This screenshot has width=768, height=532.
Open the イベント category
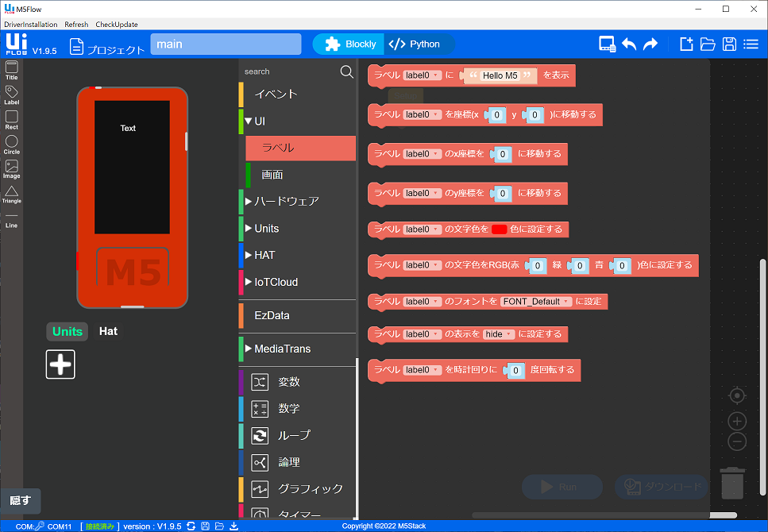[x=297, y=94]
